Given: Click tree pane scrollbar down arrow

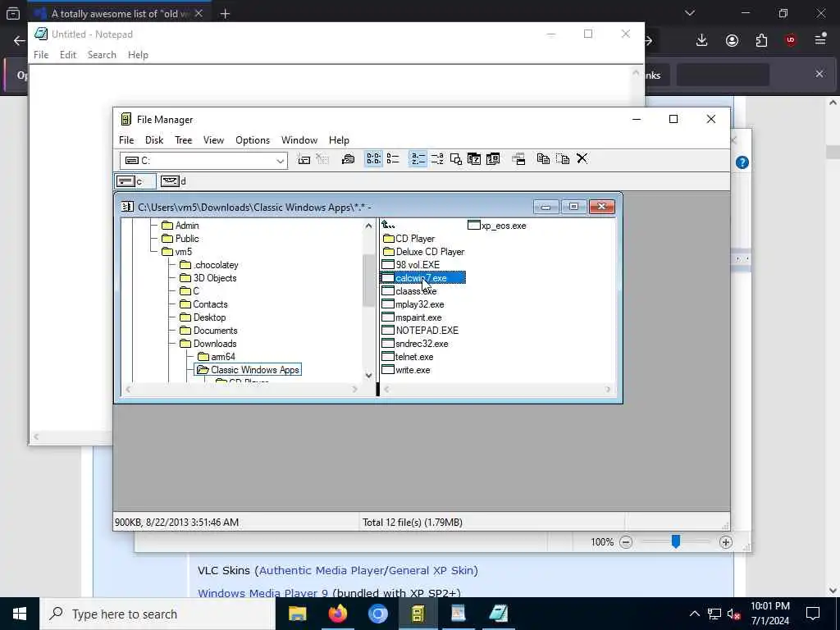Looking at the screenshot, I should tap(368, 375).
